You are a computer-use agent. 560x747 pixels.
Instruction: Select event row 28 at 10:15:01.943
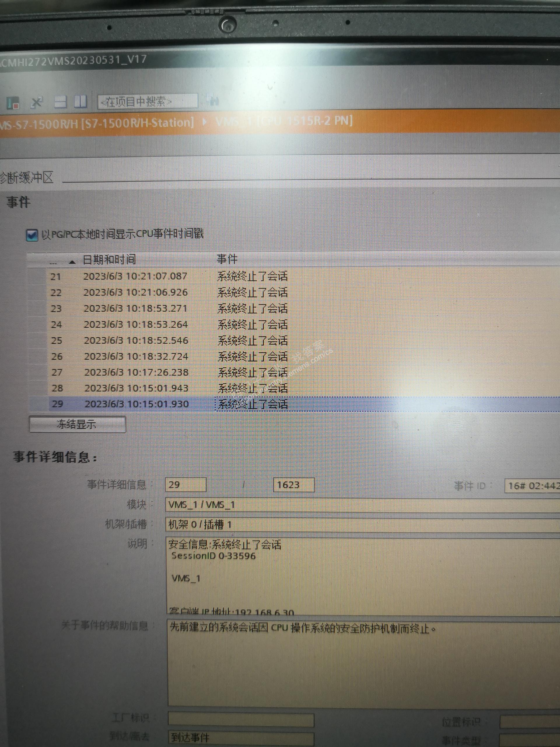tap(136, 388)
